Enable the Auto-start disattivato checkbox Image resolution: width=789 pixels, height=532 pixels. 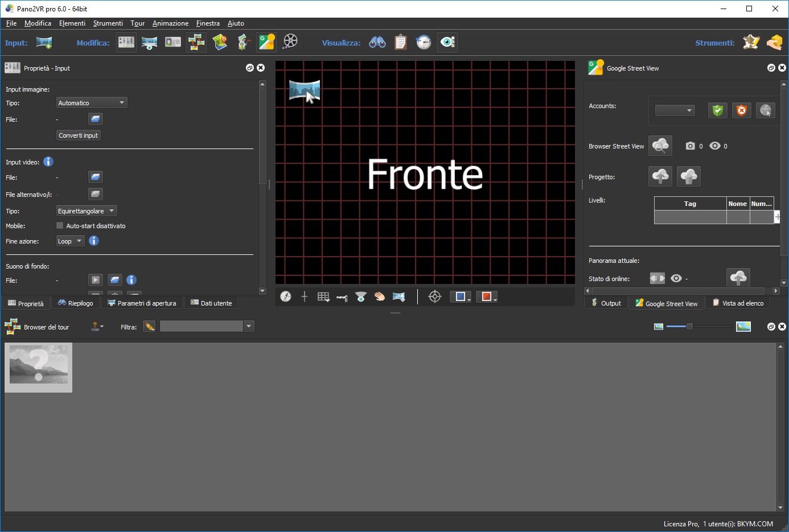(60, 226)
